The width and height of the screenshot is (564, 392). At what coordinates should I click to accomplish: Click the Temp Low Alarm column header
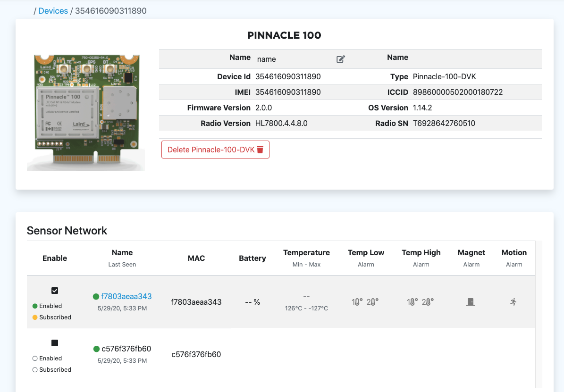pyautogui.click(x=366, y=258)
